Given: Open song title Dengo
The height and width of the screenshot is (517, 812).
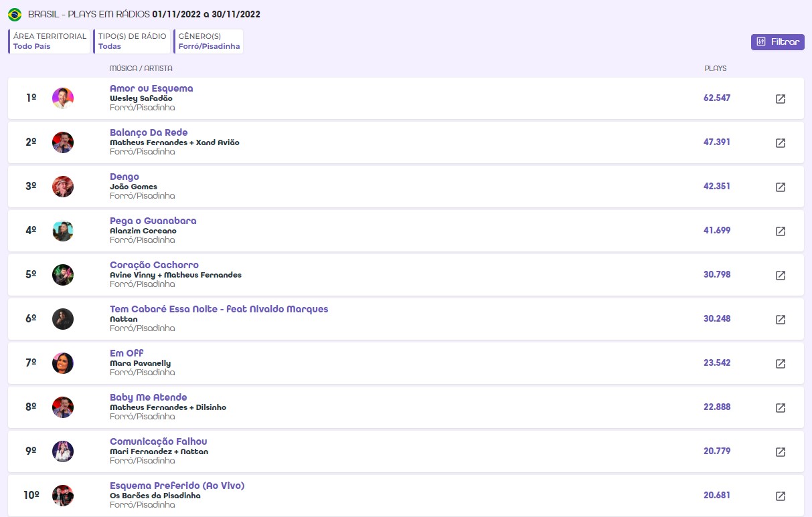Looking at the screenshot, I should [125, 177].
